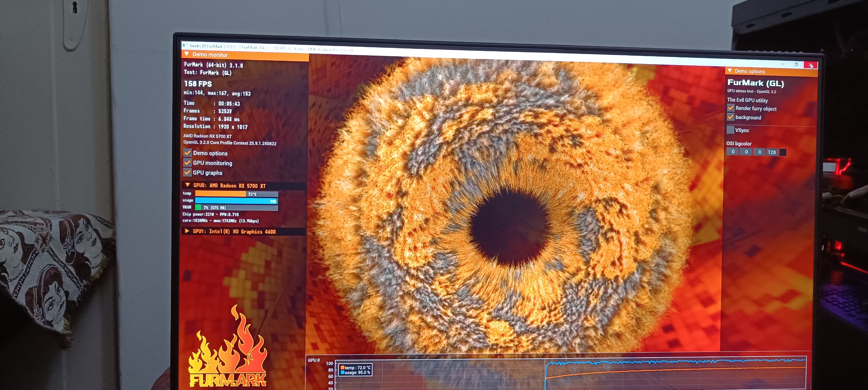Click the "Test: FurMark (GL)" line

[x=208, y=73]
